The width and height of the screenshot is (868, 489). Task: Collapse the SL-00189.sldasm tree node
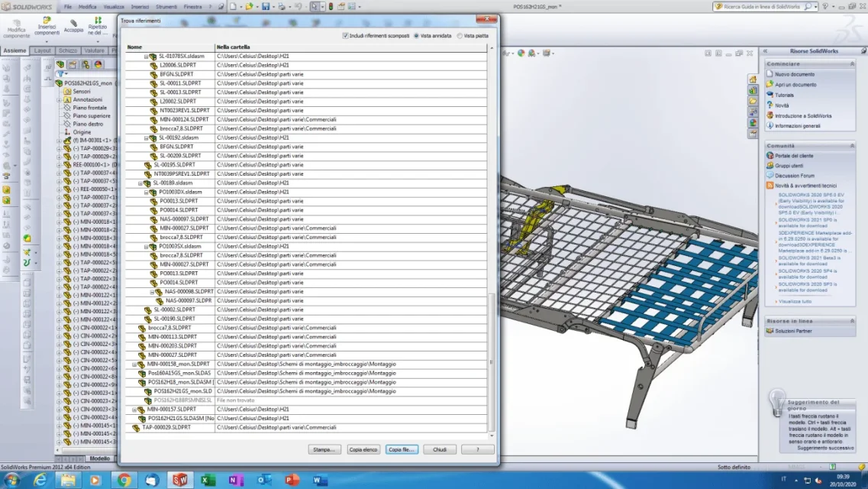point(140,183)
